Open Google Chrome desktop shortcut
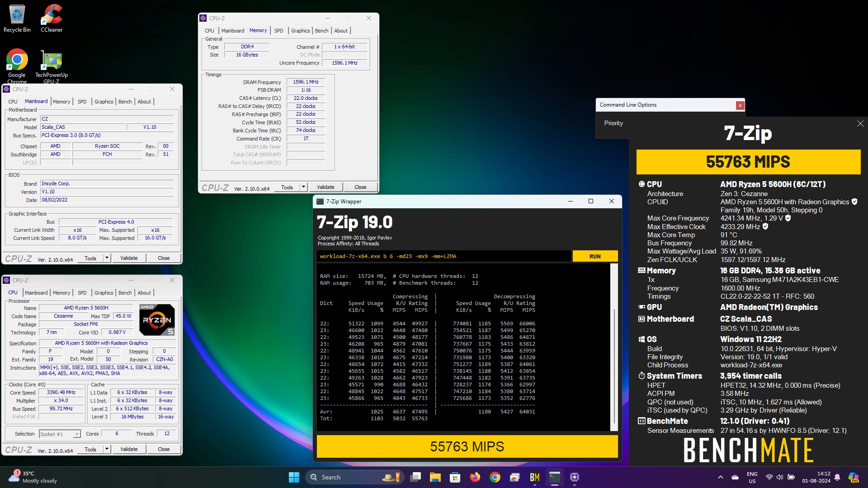Image resolution: width=868 pixels, height=488 pixels. (x=17, y=66)
